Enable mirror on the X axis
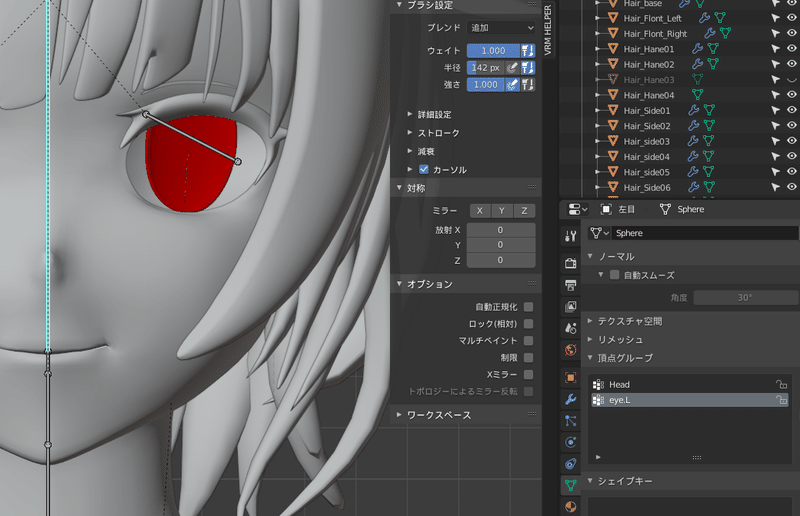This screenshot has width=800, height=516. click(480, 211)
